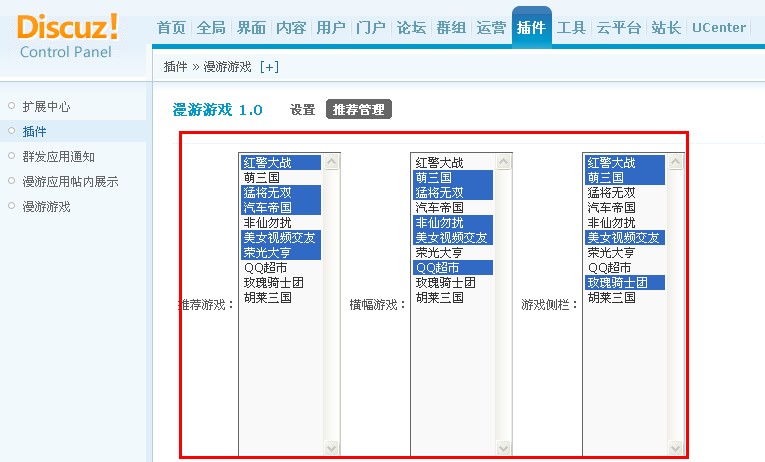Click 游戏侧栏 list scroll-down arrow
765x462 pixels.
[676, 447]
